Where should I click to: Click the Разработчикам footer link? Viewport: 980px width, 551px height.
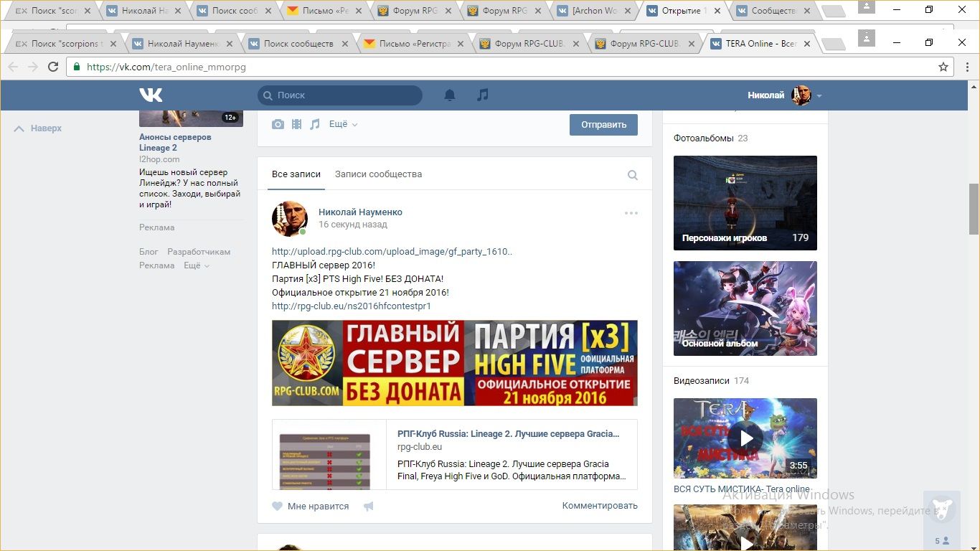point(199,252)
